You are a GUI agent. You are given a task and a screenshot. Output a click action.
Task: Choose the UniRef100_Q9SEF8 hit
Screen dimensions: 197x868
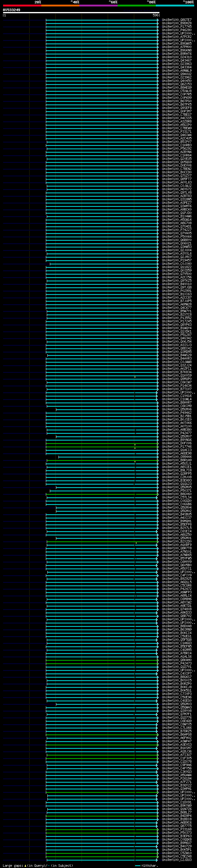click(x=176, y=108)
